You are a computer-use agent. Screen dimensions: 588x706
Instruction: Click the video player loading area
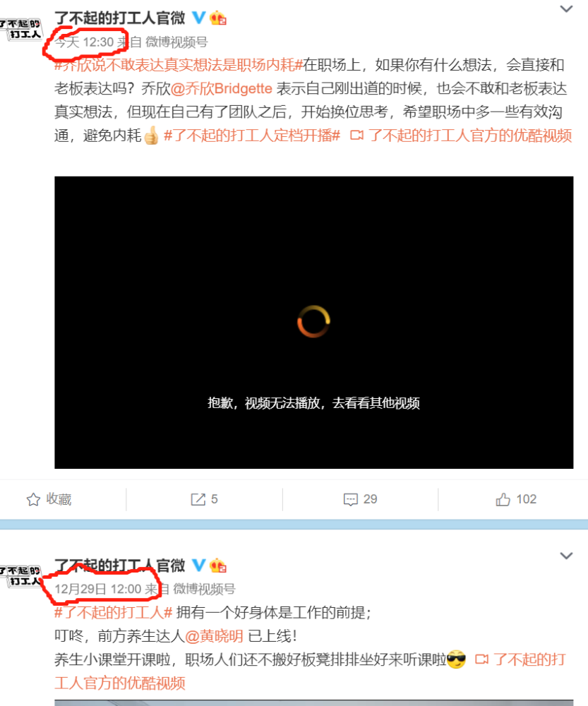[314, 323]
